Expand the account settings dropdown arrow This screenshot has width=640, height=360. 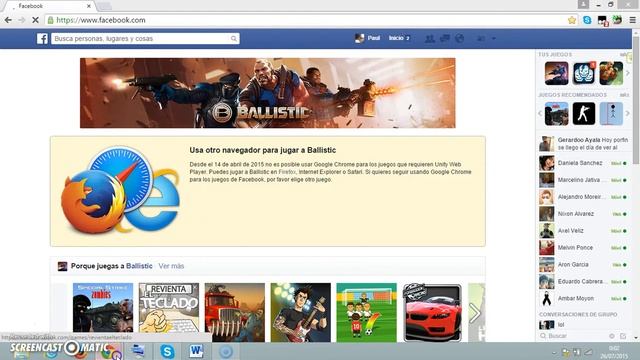tap(493, 38)
